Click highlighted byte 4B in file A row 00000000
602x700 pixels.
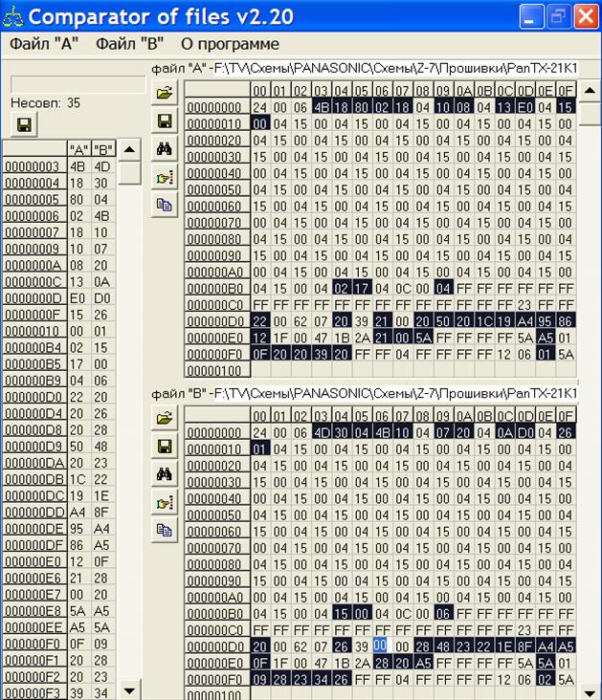321,107
